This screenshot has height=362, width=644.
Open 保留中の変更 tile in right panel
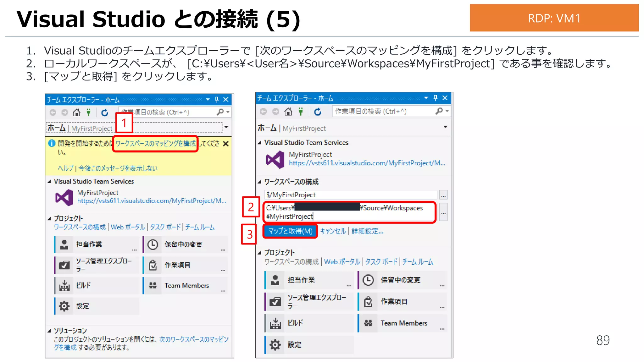pos(402,280)
